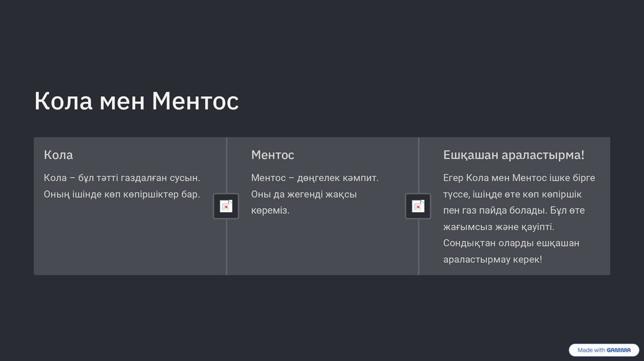The image size is (644, 361).
Task: Click the text жағымсыз және қауіпті
Action: click(x=498, y=227)
